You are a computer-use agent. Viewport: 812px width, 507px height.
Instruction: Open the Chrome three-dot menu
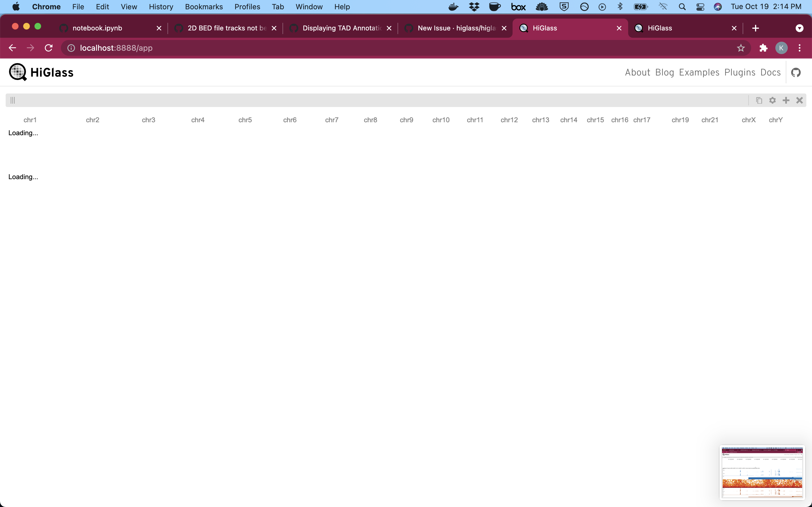point(799,48)
